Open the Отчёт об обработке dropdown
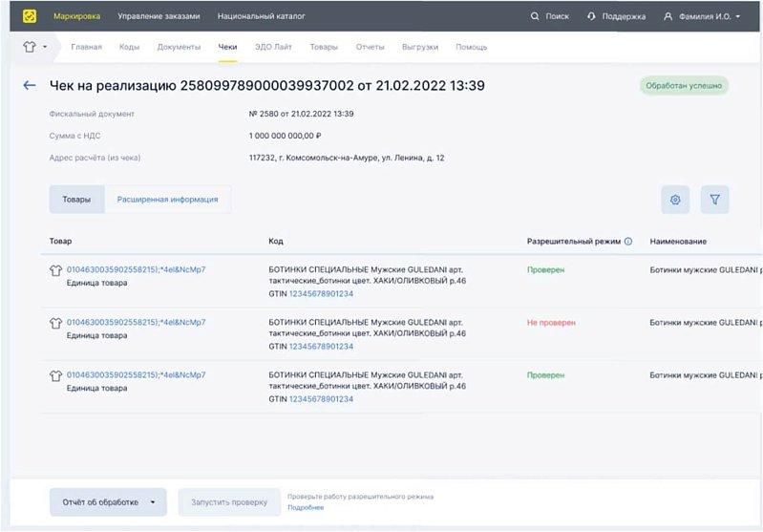This screenshot has width=763, height=532. [108, 501]
